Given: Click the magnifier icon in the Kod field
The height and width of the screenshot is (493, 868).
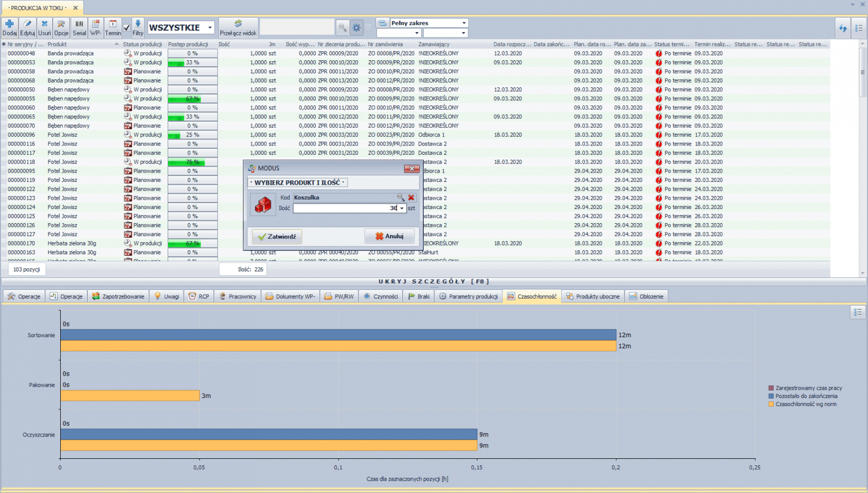Looking at the screenshot, I should (400, 198).
